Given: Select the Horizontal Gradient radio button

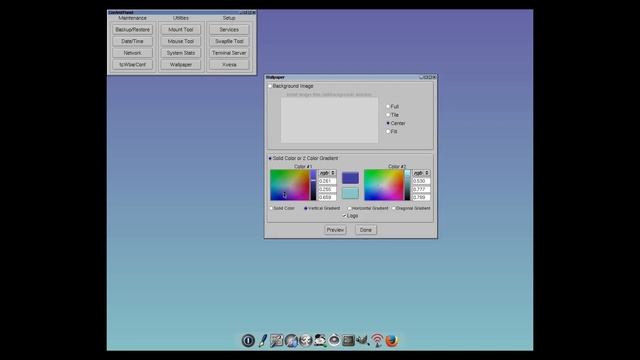Looking at the screenshot, I should tap(349, 208).
